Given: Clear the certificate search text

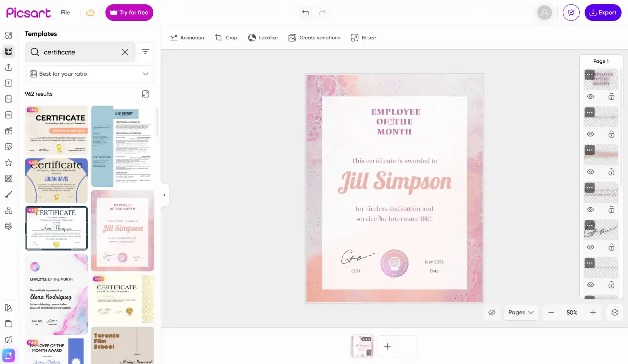Looking at the screenshot, I should pyautogui.click(x=125, y=52).
